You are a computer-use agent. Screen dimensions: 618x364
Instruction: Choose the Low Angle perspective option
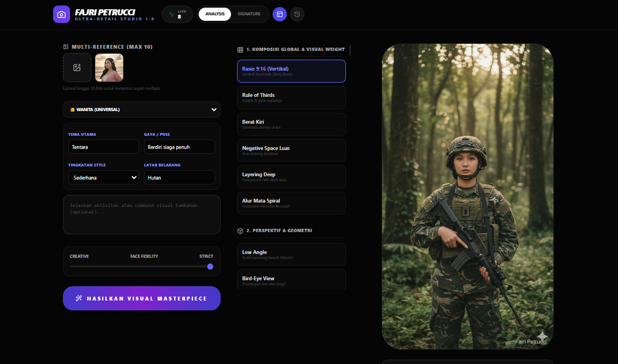coord(291,255)
